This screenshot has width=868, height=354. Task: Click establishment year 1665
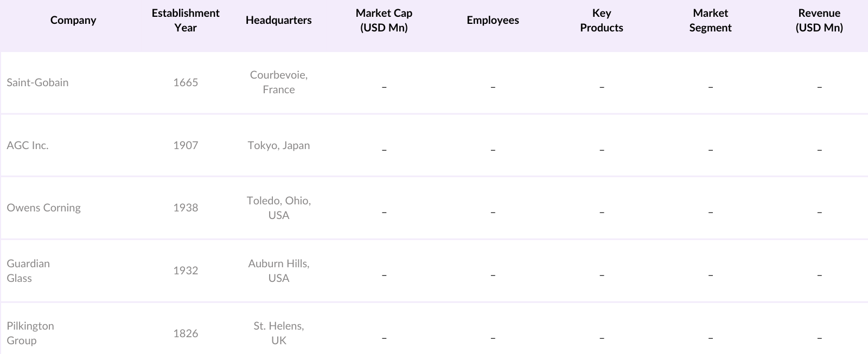pyautogui.click(x=186, y=82)
